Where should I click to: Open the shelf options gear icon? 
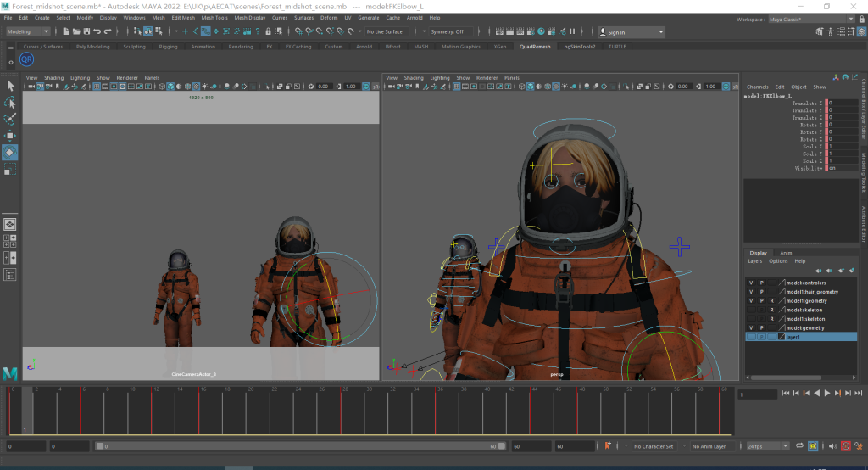click(x=10, y=62)
